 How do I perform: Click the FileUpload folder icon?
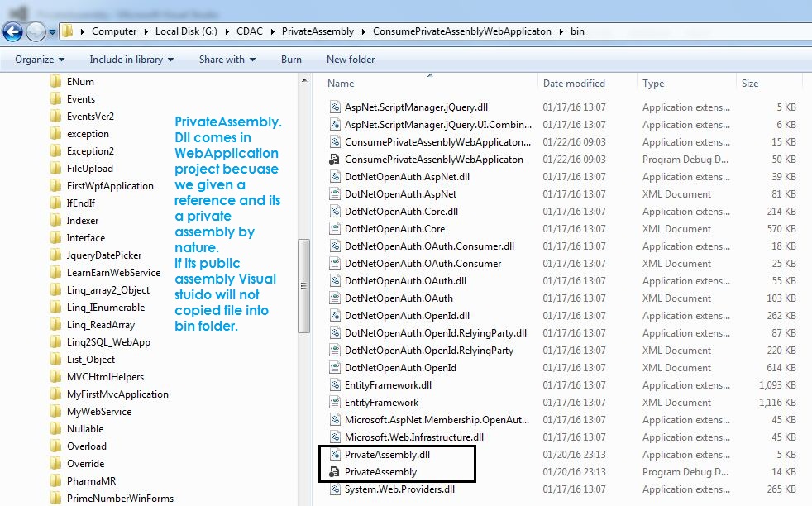pos(56,169)
